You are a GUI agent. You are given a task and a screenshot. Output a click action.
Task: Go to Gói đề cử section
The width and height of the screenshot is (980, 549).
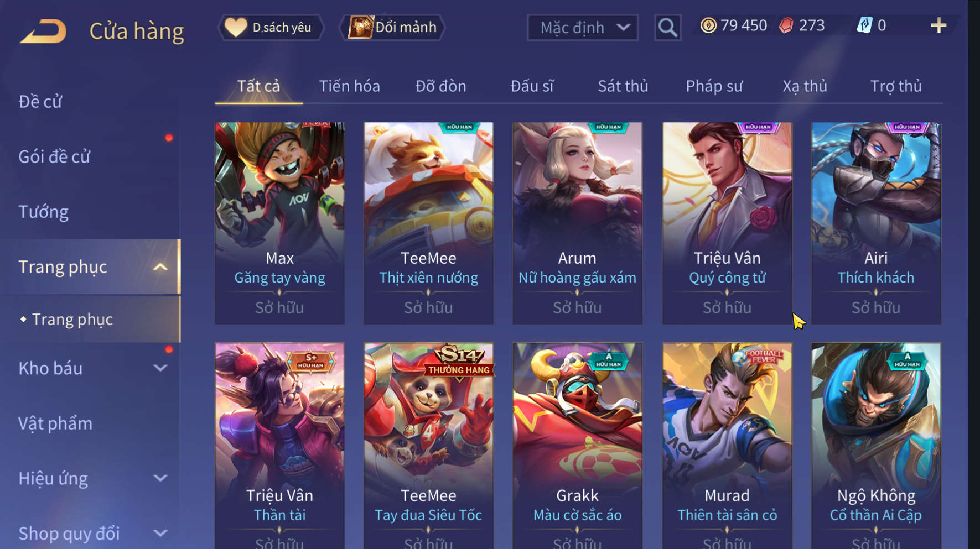pos(54,157)
